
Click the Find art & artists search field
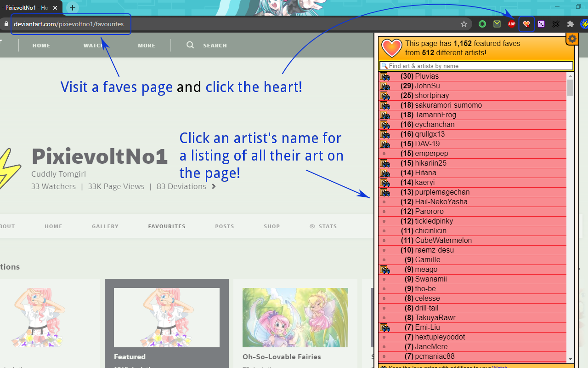point(478,66)
